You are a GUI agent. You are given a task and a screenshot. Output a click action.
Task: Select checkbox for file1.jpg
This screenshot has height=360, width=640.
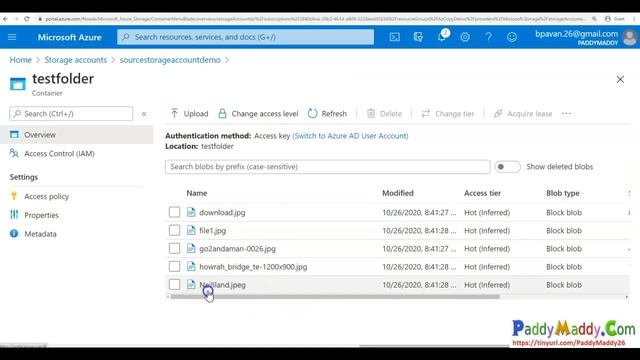coord(174,230)
